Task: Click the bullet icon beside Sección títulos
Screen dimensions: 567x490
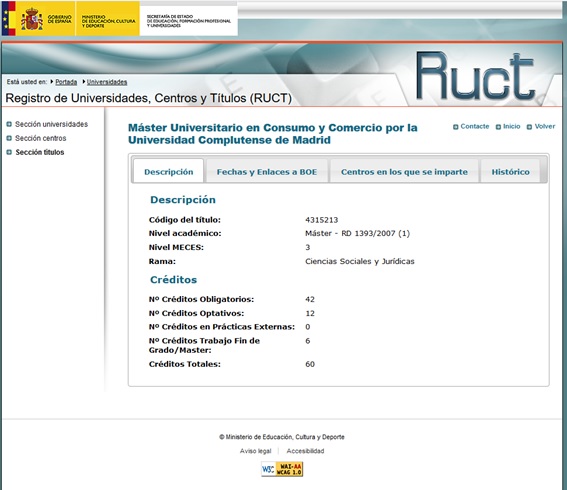Action: (9, 152)
